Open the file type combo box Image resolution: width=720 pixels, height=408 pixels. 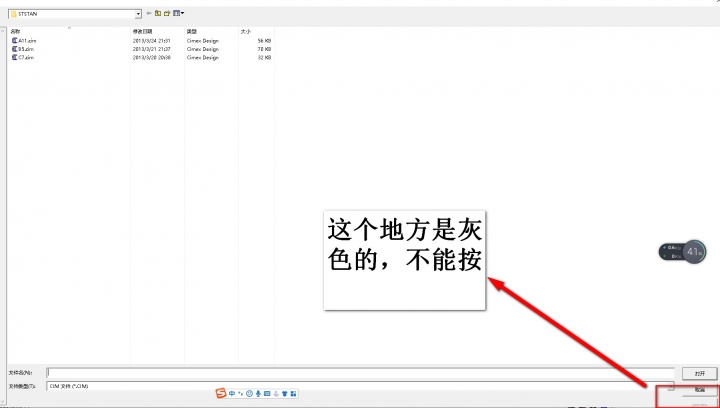(x=340, y=385)
